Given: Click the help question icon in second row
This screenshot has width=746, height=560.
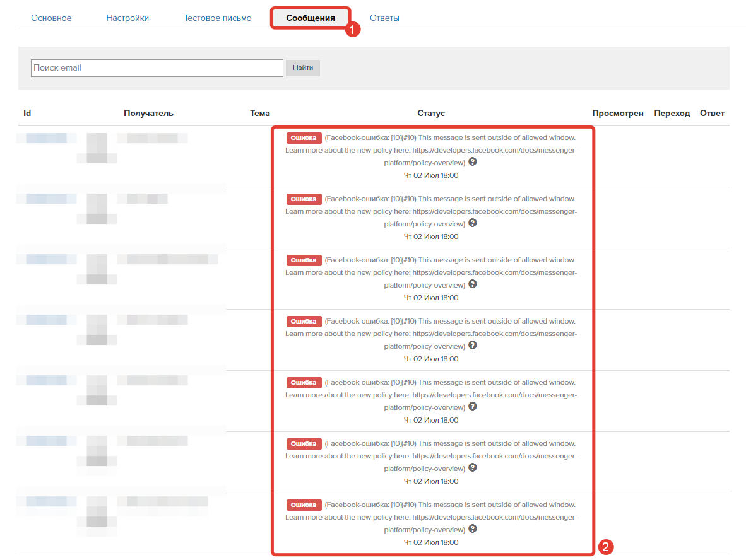Looking at the screenshot, I should pos(473,223).
